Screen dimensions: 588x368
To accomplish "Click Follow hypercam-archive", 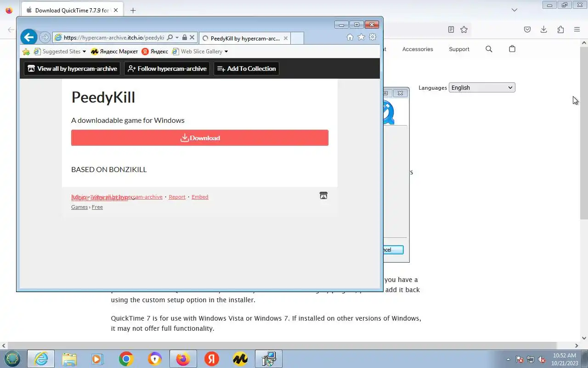I will point(167,69).
